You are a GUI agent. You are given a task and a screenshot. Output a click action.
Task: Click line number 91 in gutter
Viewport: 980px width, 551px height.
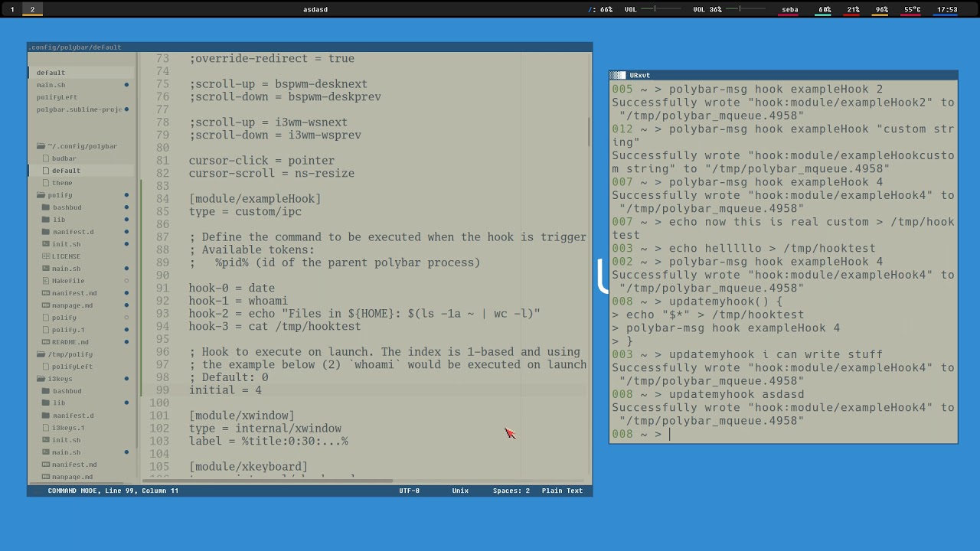162,289
